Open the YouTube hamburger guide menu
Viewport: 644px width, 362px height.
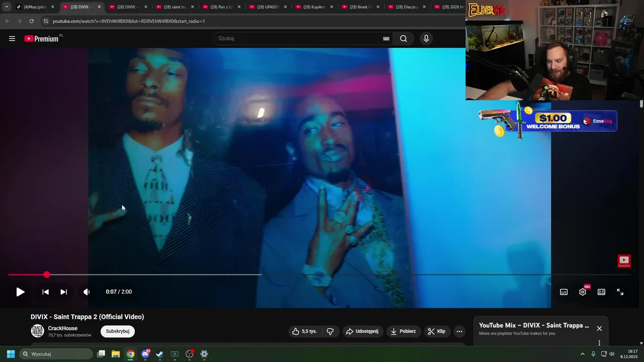click(x=12, y=39)
